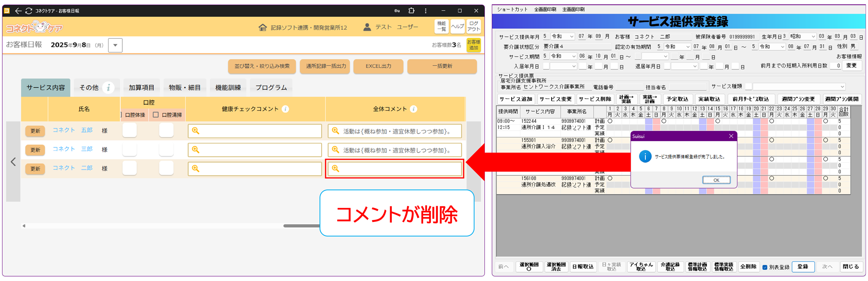Click magnifier in コネクト 五郎's health comment

[x=196, y=131]
